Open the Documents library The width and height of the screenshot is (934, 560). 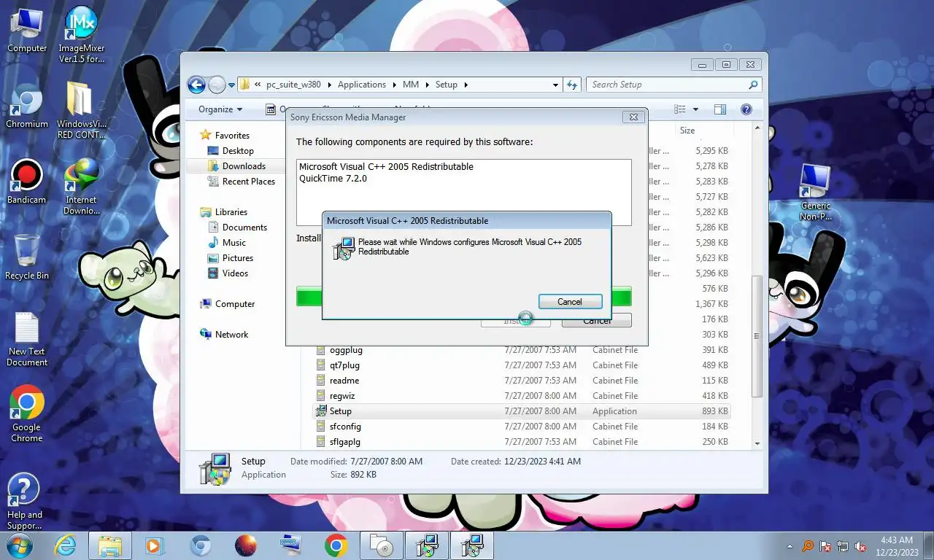[244, 227]
